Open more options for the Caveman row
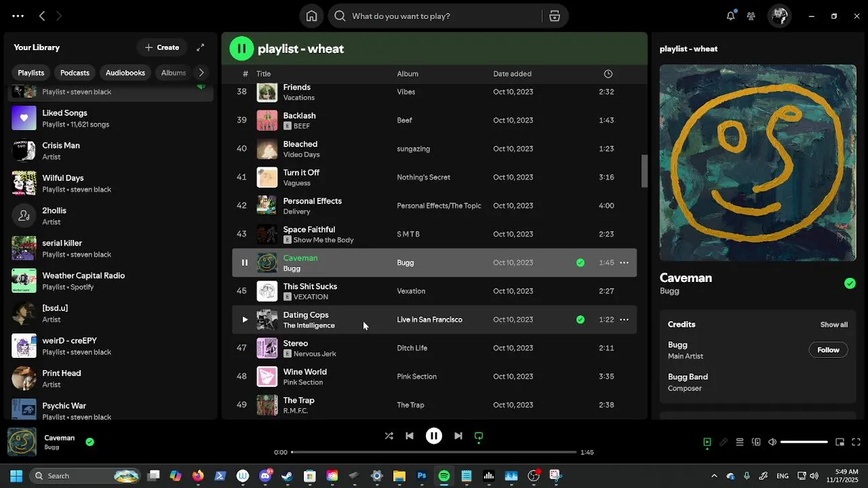868x488 pixels. [624, 263]
